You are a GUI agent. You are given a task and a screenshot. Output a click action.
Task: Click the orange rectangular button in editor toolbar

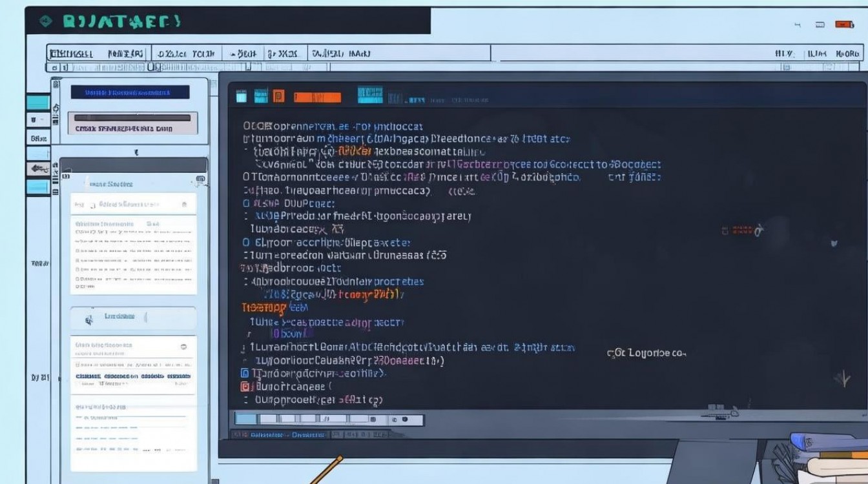point(317,97)
